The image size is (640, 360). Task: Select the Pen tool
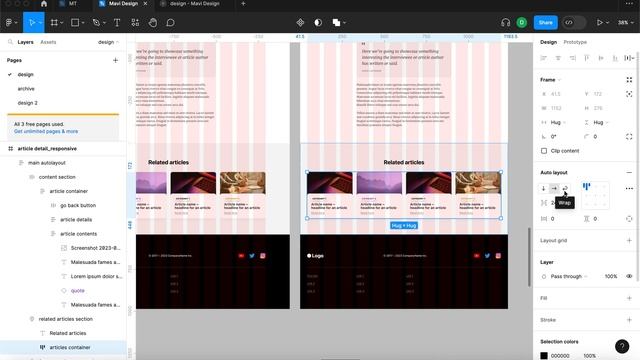click(x=96, y=23)
